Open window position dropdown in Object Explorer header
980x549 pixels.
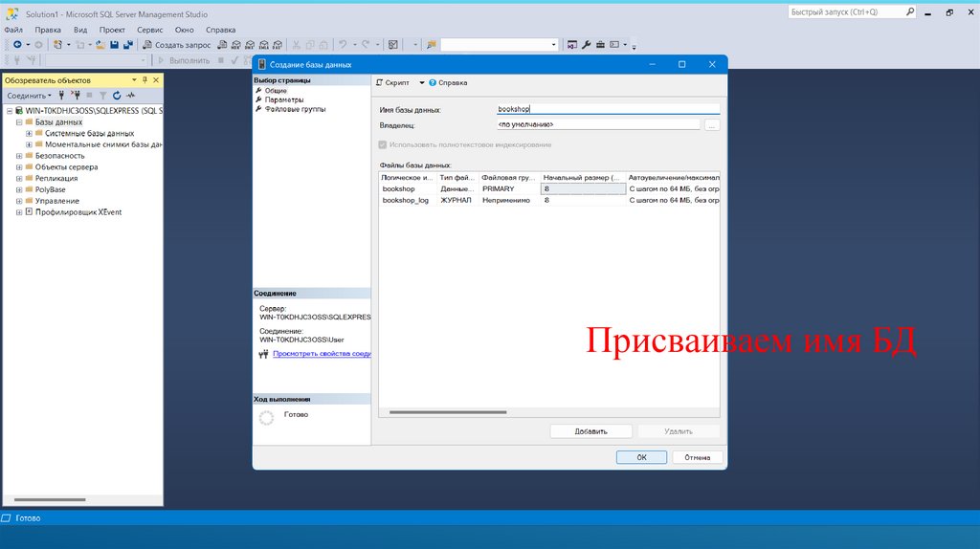(x=134, y=80)
